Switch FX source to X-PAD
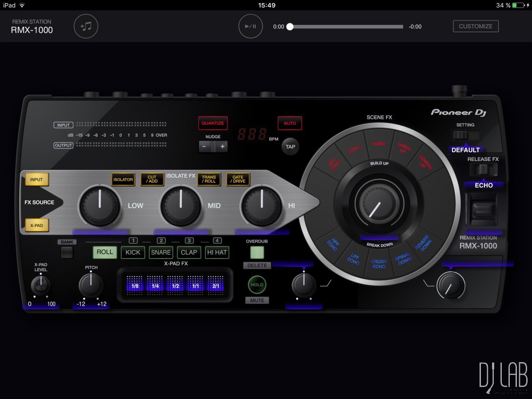The height and width of the screenshot is (399, 532). pos(36,225)
